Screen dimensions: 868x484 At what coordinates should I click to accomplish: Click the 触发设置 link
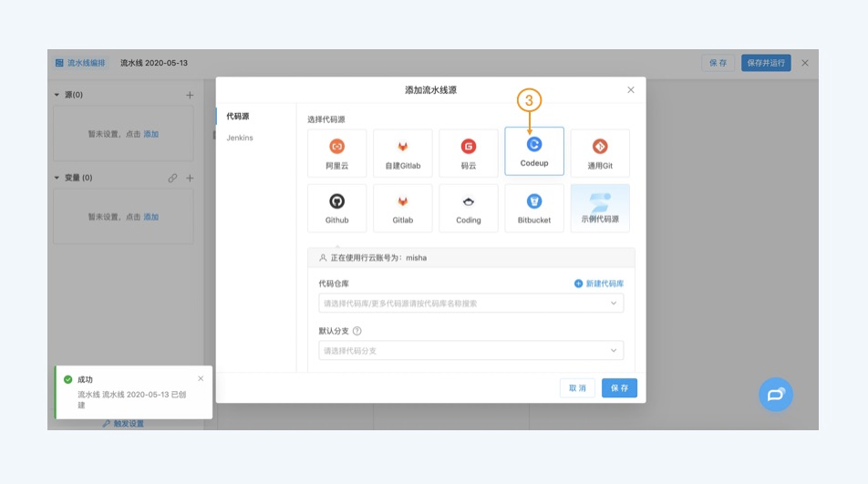pos(123,424)
